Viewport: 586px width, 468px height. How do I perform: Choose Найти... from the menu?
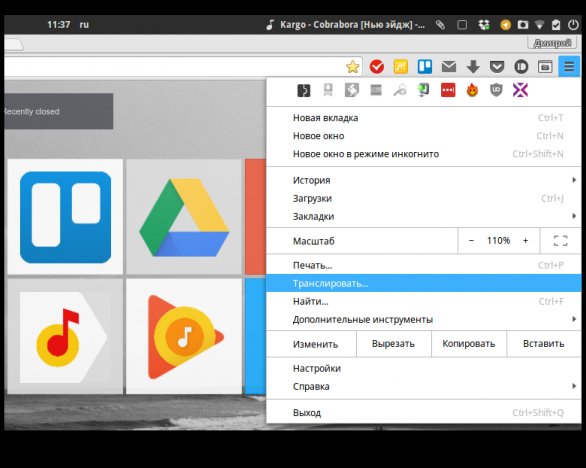click(424, 301)
